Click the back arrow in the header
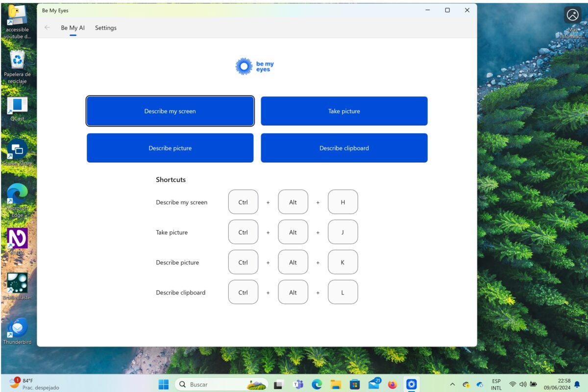 (x=47, y=27)
